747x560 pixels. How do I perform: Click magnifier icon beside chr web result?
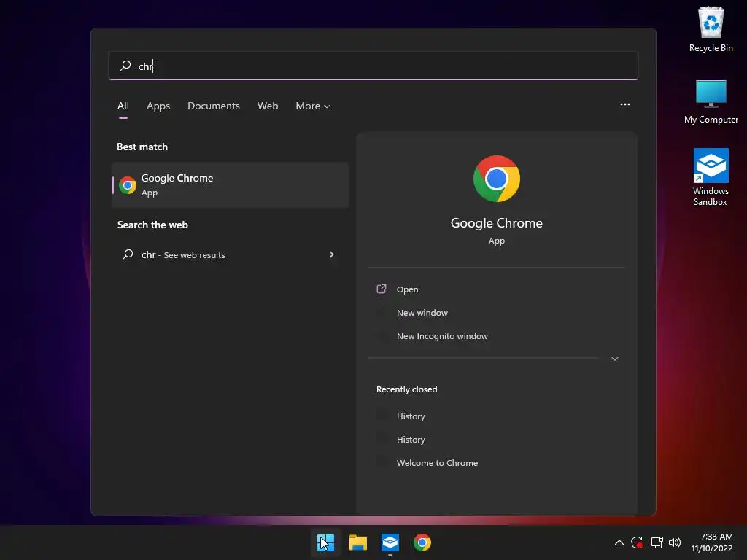click(x=128, y=254)
